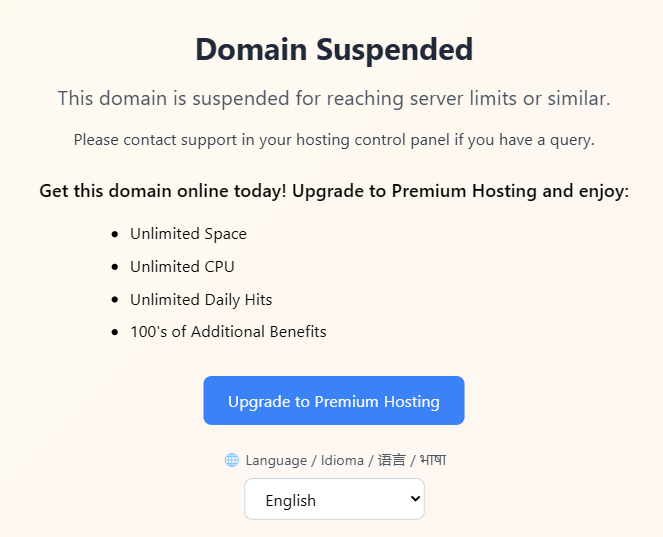
Task: Click the Idioma word in language label
Action: [x=342, y=460]
